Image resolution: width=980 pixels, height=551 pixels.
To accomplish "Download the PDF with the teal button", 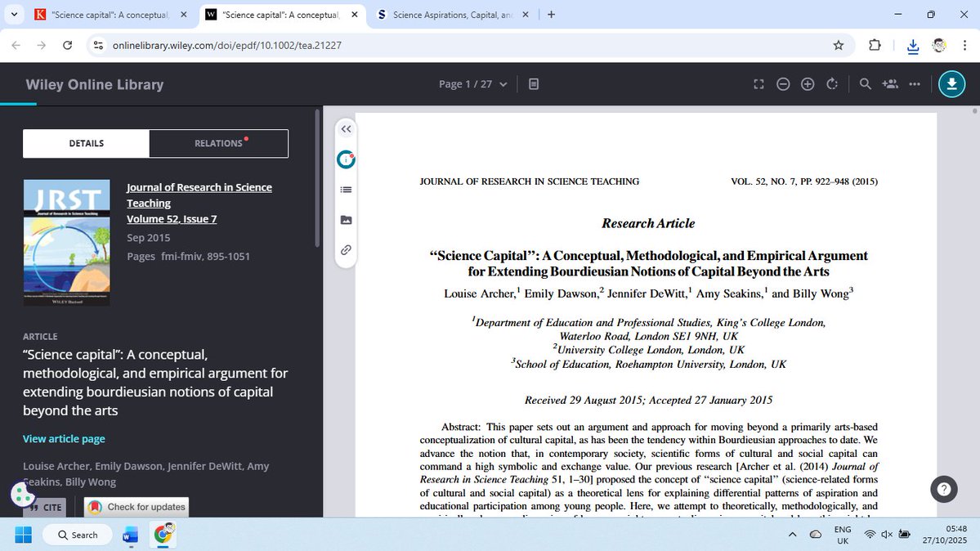I will tap(951, 84).
